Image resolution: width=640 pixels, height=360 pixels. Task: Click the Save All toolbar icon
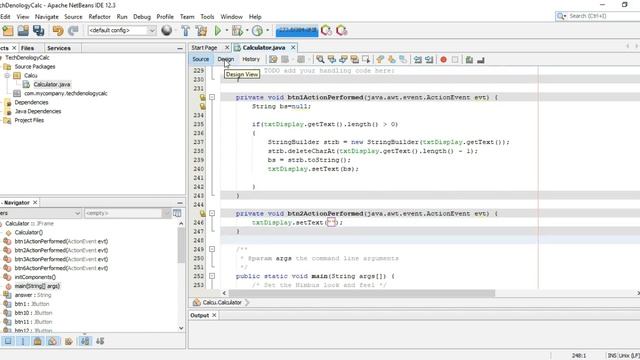coord(39,31)
